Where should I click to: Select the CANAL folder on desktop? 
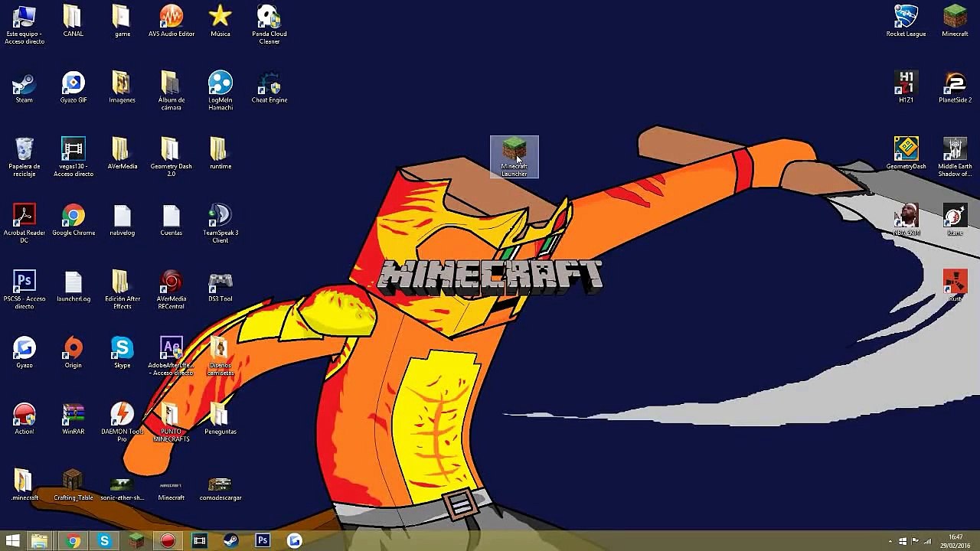tap(73, 21)
